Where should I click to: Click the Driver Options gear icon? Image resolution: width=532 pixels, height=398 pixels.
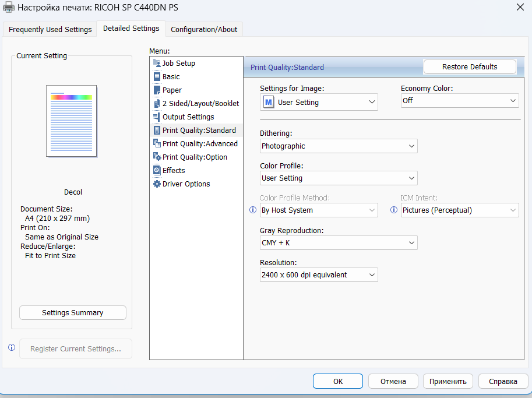tap(157, 184)
